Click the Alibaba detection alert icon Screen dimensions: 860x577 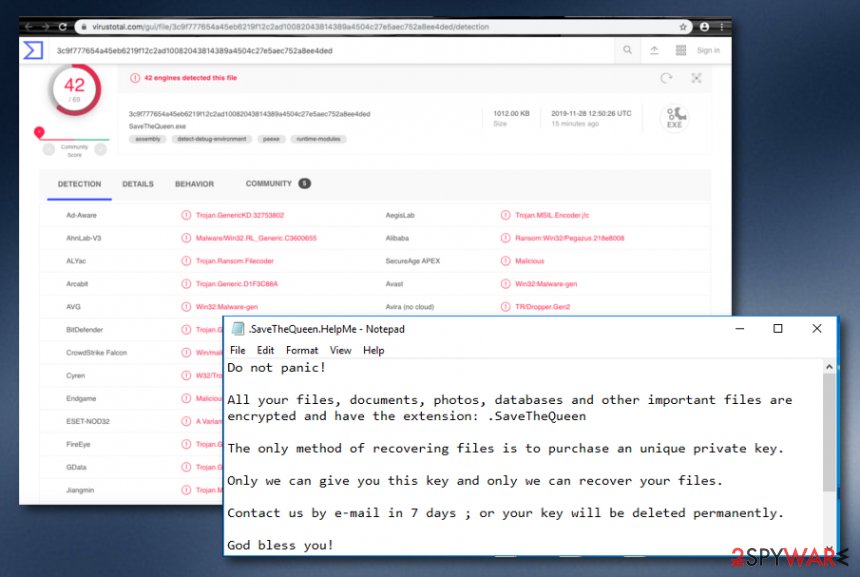pos(505,238)
